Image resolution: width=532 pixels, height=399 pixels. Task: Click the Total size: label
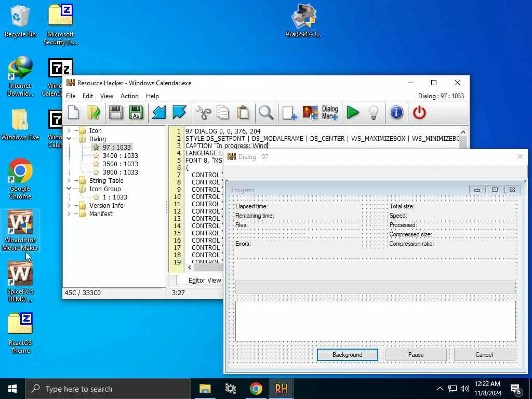pyautogui.click(x=402, y=206)
